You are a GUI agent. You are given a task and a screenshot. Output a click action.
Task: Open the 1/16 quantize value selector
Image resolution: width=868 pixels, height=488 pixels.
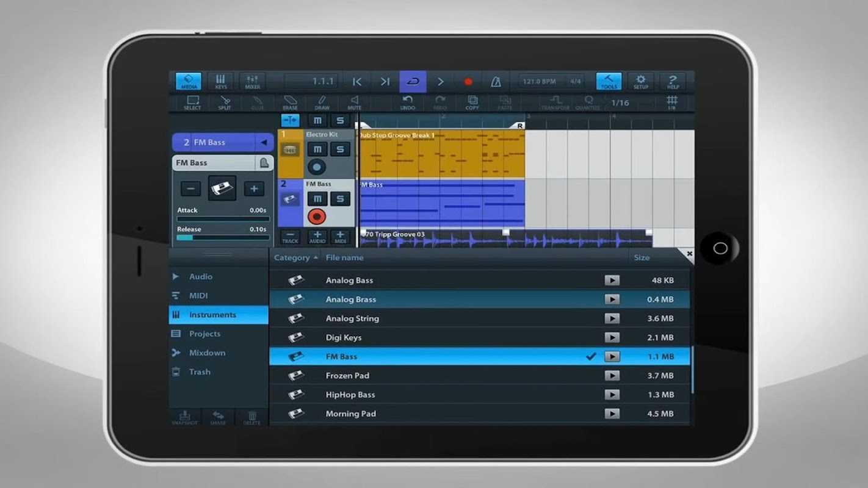pos(620,103)
